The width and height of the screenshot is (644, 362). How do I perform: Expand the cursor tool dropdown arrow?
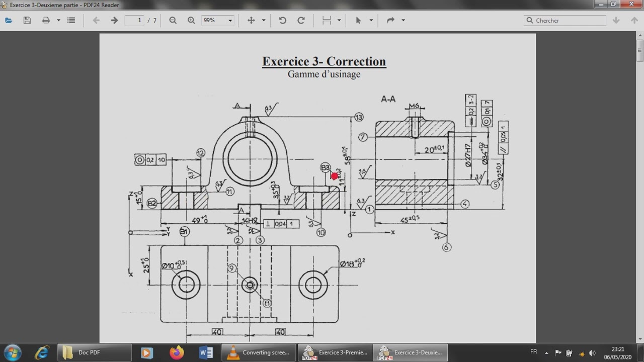(371, 20)
